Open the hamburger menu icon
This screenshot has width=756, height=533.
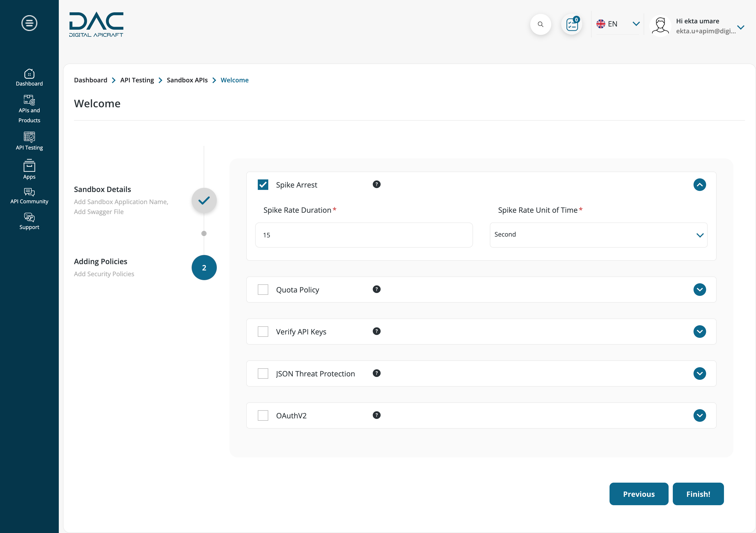29,23
